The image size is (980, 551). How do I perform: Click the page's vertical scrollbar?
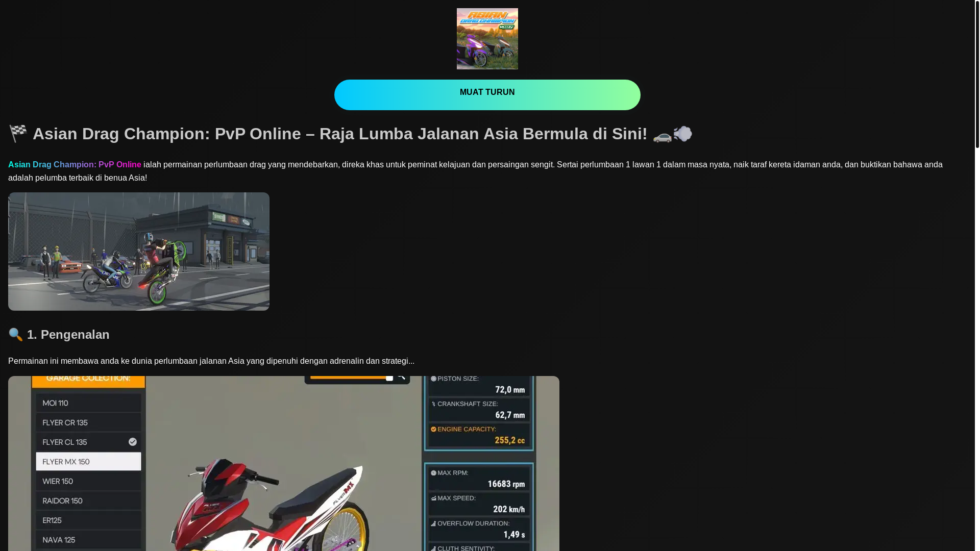click(x=977, y=74)
